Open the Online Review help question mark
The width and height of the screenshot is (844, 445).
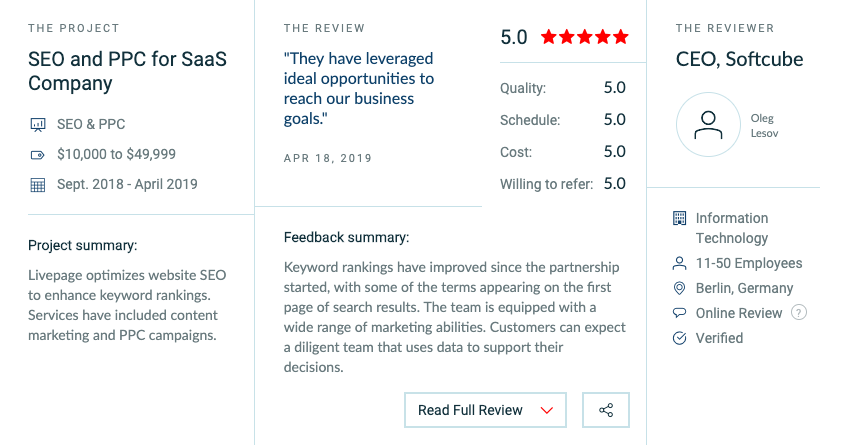[799, 312]
